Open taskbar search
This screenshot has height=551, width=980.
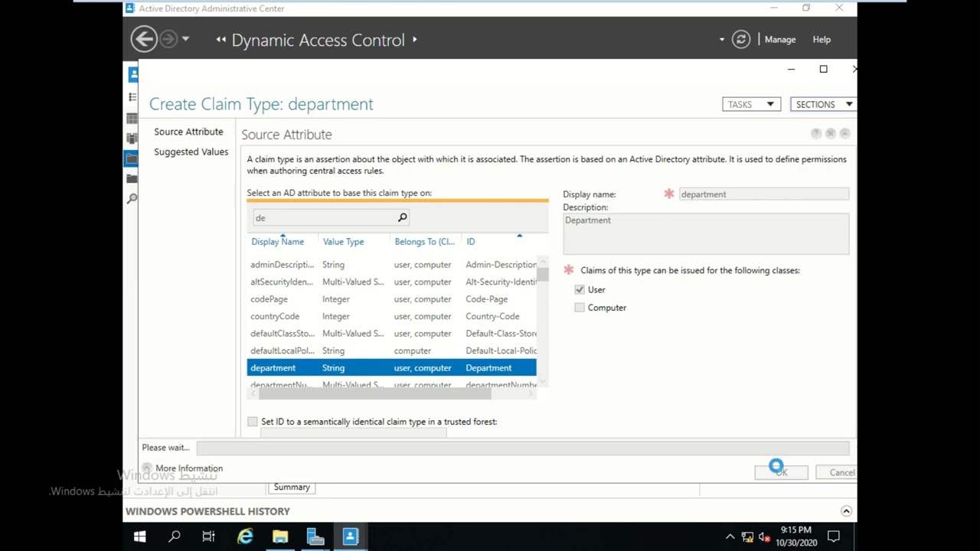click(x=175, y=536)
